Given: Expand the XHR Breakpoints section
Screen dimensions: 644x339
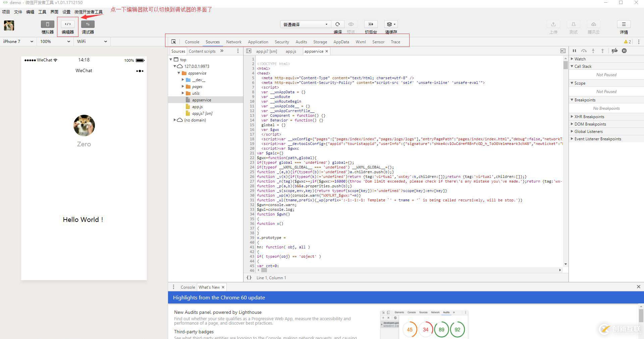Looking at the screenshot, I should pyautogui.click(x=572, y=116).
